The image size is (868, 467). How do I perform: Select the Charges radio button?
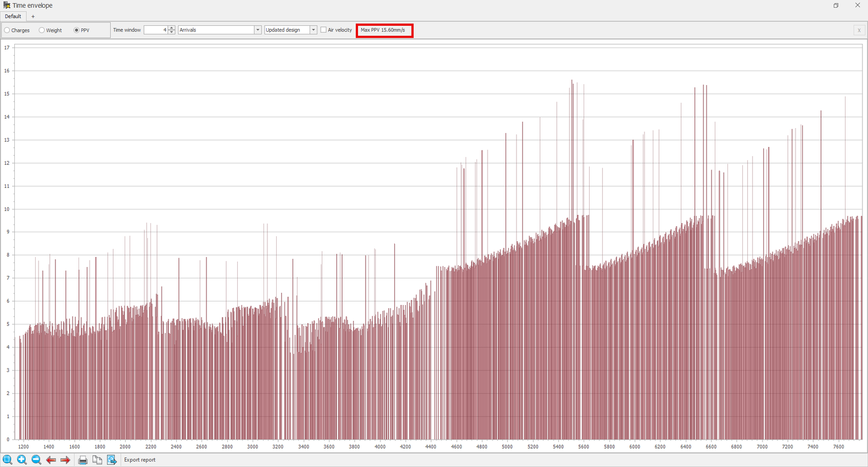click(7, 30)
